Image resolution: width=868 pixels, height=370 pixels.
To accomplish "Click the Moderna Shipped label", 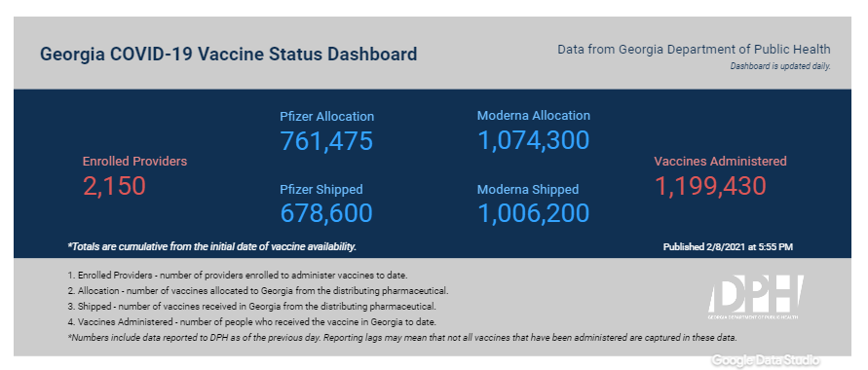I will pos(528,189).
